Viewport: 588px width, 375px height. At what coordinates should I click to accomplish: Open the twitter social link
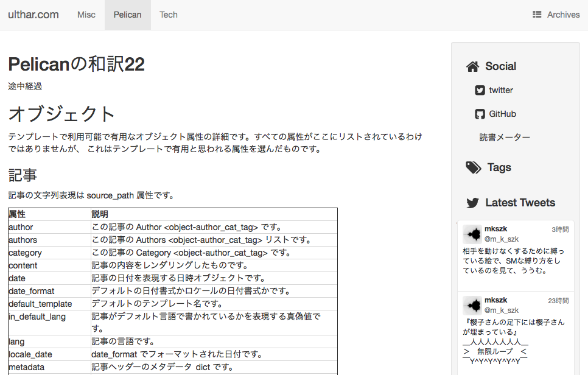click(500, 90)
